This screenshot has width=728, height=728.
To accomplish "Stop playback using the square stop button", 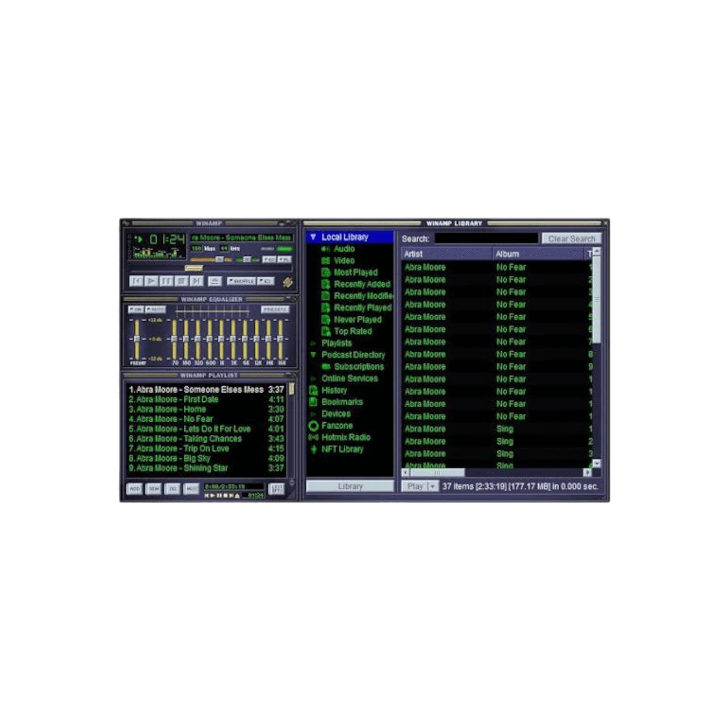I will point(181,281).
